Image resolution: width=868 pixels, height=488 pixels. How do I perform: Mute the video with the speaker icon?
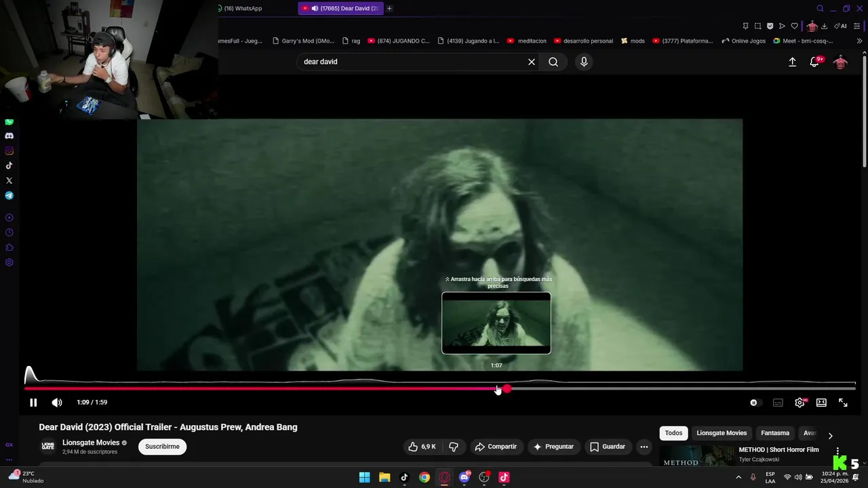pos(57,403)
